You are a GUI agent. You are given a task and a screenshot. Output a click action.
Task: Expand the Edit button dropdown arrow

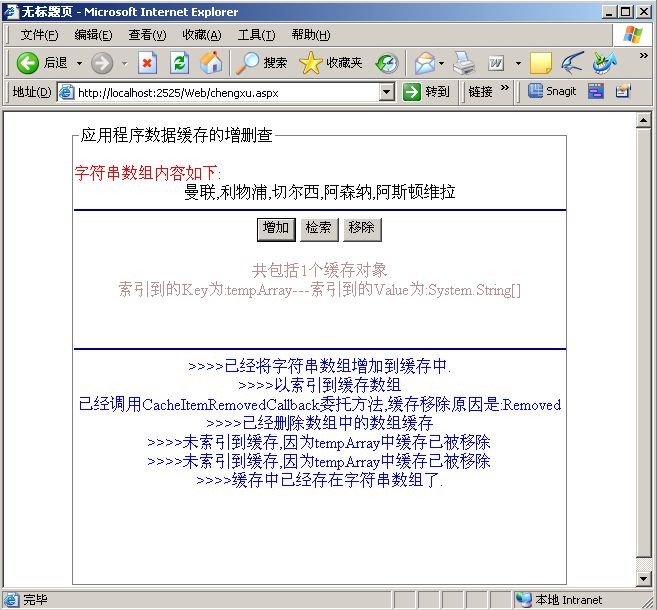pyautogui.click(x=518, y=64)
